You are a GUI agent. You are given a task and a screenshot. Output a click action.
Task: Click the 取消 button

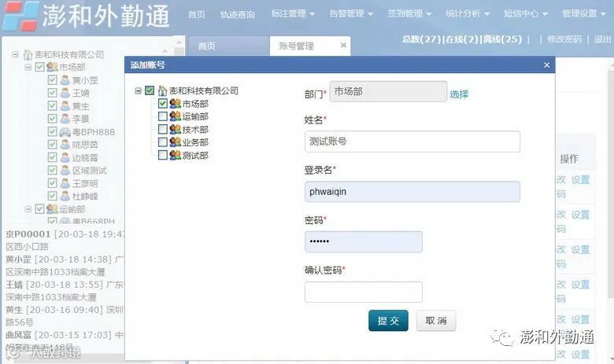pos(436,321)
